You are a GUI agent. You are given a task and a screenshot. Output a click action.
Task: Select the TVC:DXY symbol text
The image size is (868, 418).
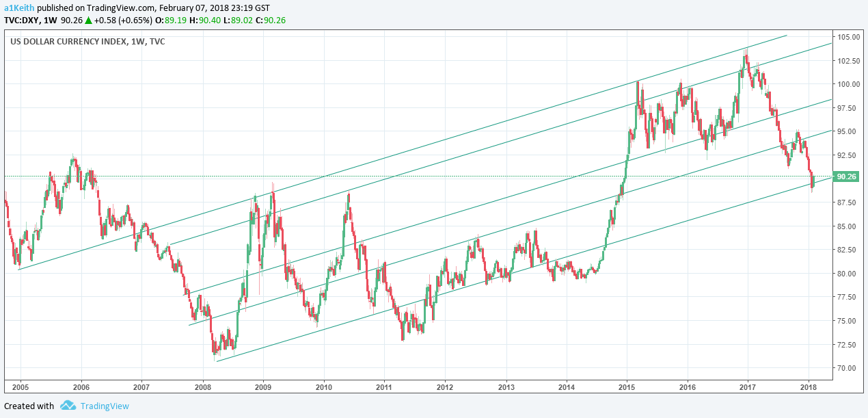click(x=22, y=20)
